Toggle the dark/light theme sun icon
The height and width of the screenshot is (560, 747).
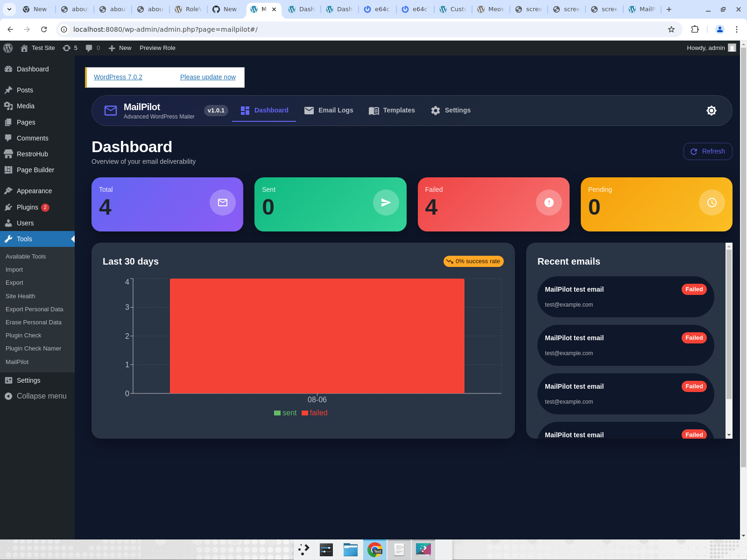pyautogui.click(x=711, y=111)
